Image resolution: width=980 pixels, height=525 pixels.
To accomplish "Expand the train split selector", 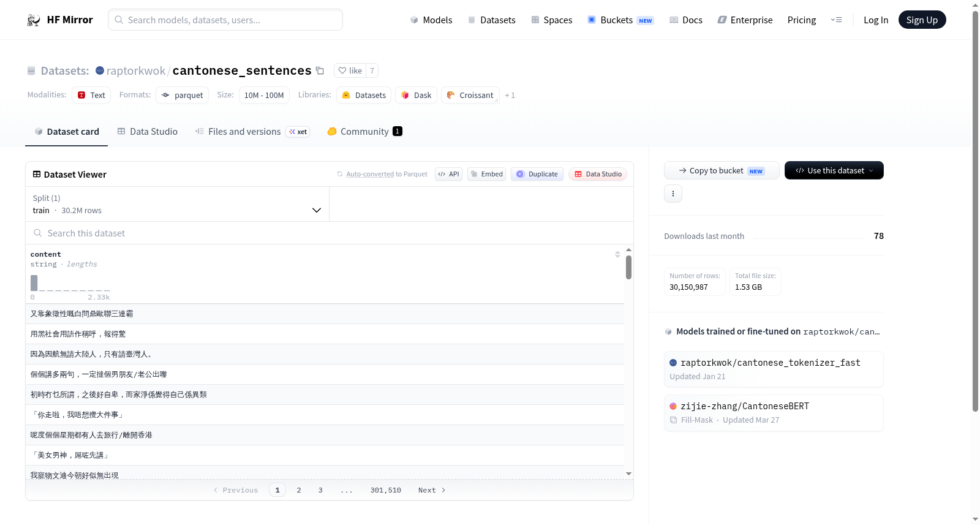I will pyautogui.click(x=178, y=205).
